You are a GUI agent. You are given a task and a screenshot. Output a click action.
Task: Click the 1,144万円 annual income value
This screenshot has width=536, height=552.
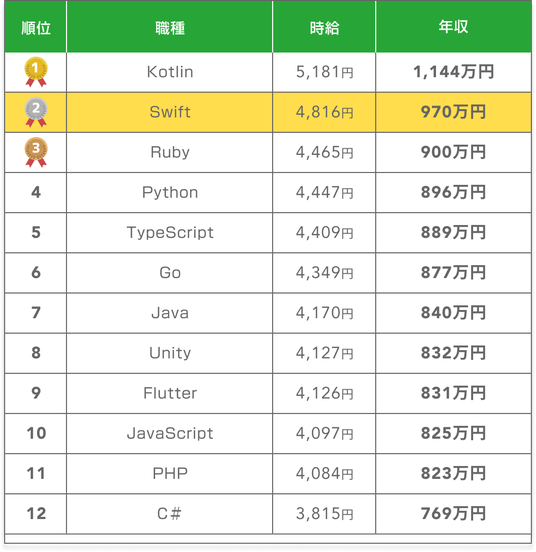click(453, 72)
